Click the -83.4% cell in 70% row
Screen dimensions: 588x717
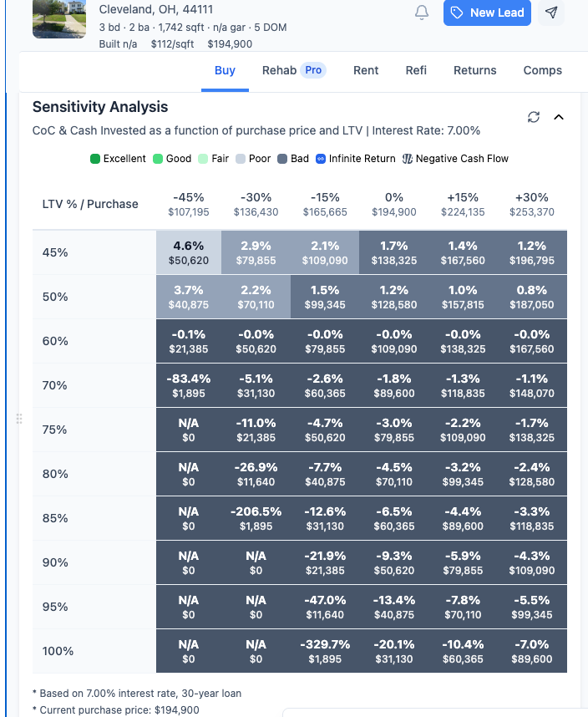click(x=189, y=385)
